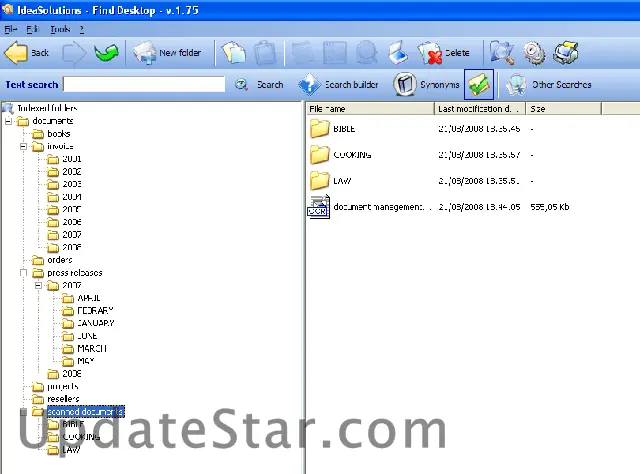This screenshot has height=474, width=640.
Task: Collapse the press releases tree node
Action: tap(23, 273)
